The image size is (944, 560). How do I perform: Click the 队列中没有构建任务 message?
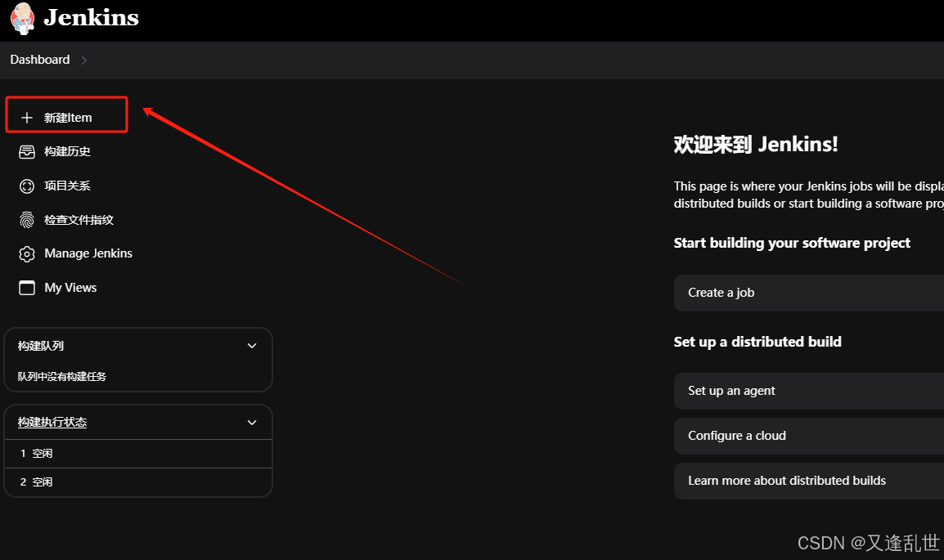(x=62, y=377)
